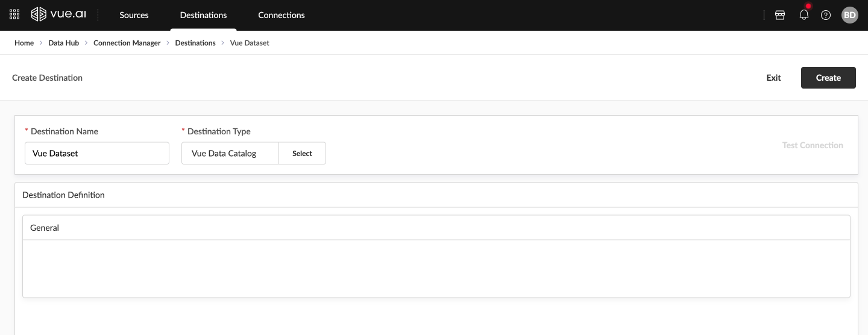This screenshot has width=868, height=335.
Task: Click Test Connection
Action: [x=813, y=145]
